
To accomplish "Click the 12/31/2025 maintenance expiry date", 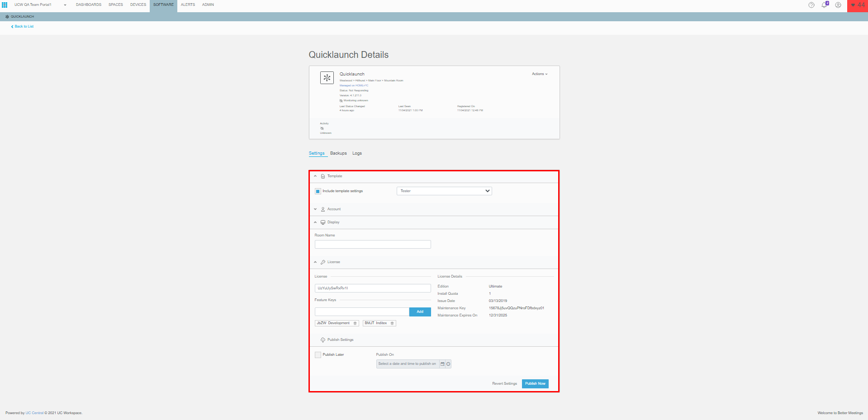I will coord(498,316).
